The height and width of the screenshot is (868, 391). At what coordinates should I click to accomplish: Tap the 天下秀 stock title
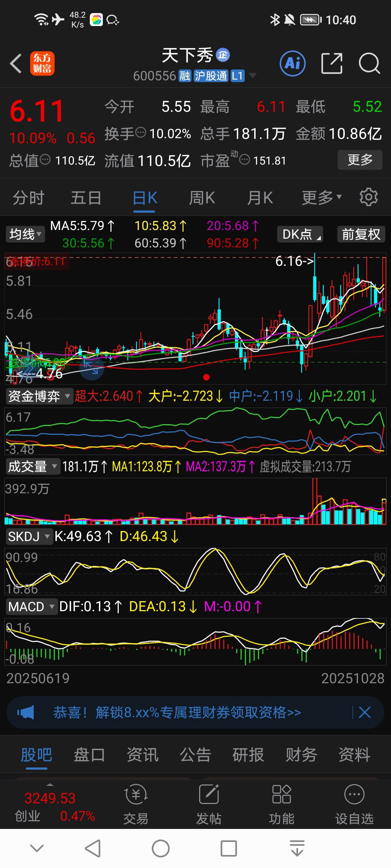pyautogui.click(x=187, y=55)
